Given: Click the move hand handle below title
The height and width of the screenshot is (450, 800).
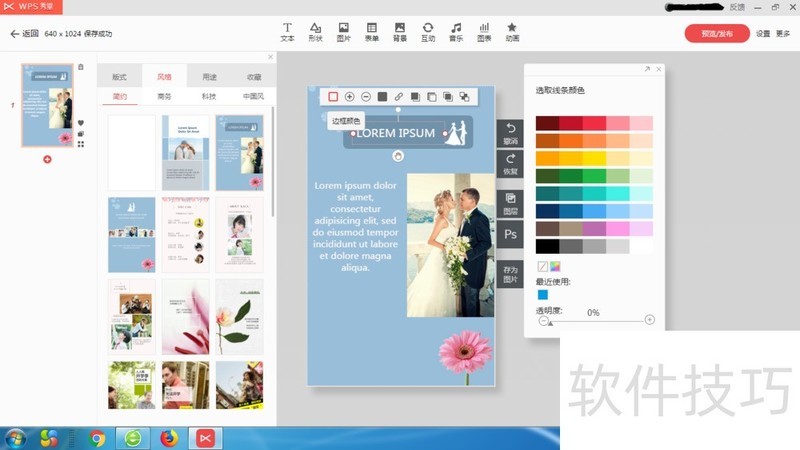Looking at the screenshot, I should (x=398, y=156).
